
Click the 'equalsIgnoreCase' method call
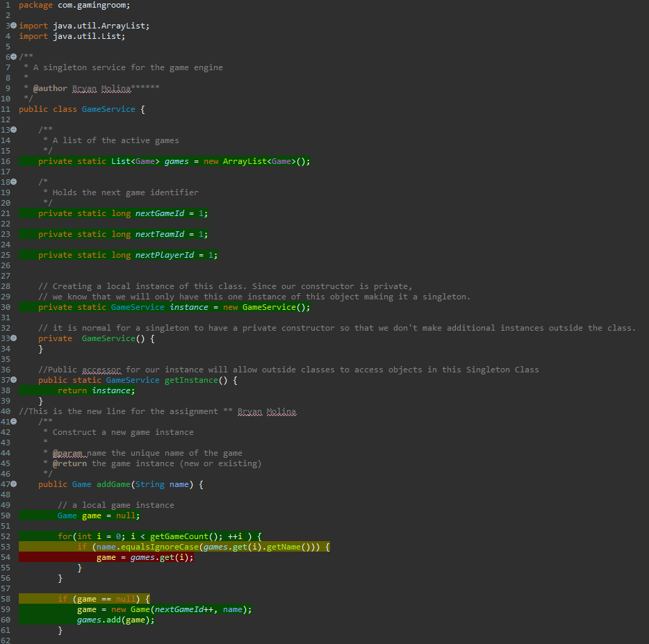[160, 547]
